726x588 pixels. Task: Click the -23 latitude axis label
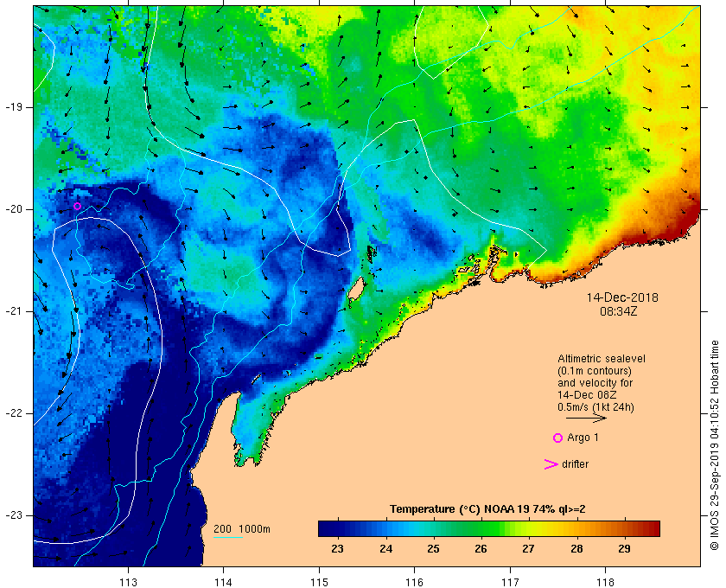tap(14, 515)
